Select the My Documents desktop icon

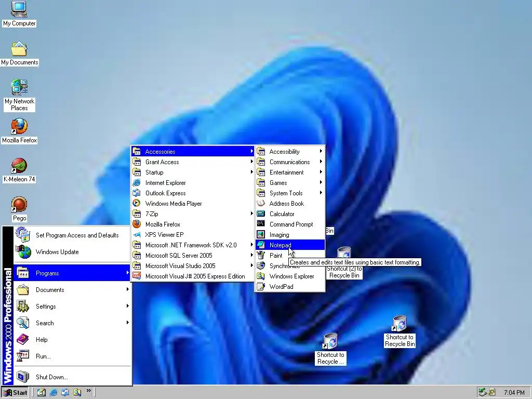tap(19, 54)
